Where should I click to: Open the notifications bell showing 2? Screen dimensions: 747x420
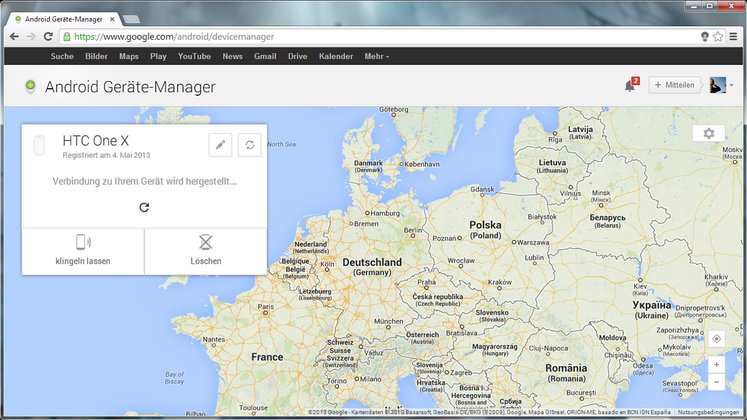(x=631, y=85)
